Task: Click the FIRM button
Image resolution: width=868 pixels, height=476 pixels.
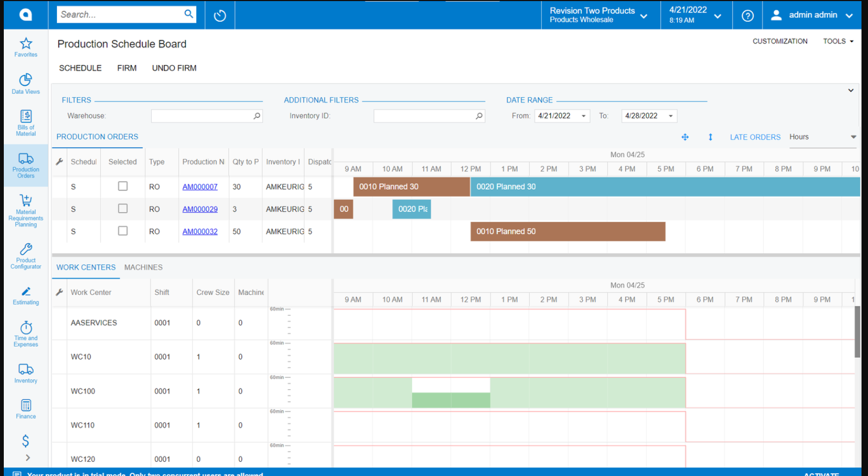Action: tap(127, 68)
